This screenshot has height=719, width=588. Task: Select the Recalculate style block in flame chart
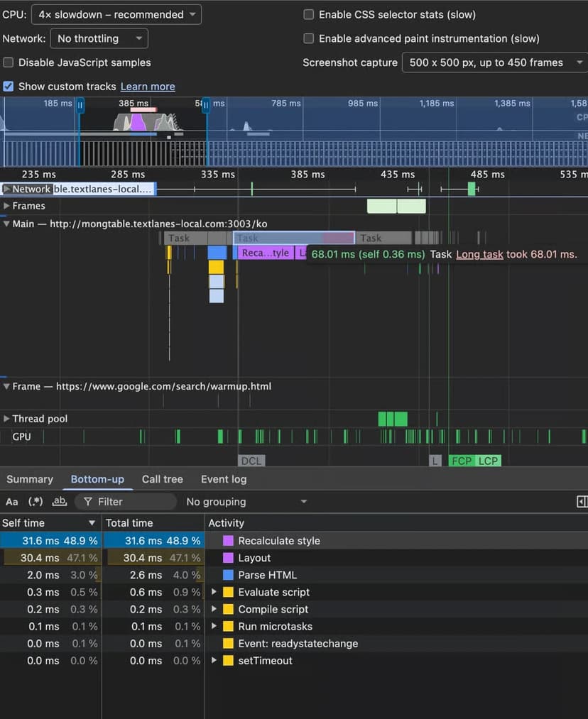coord(265,253)
